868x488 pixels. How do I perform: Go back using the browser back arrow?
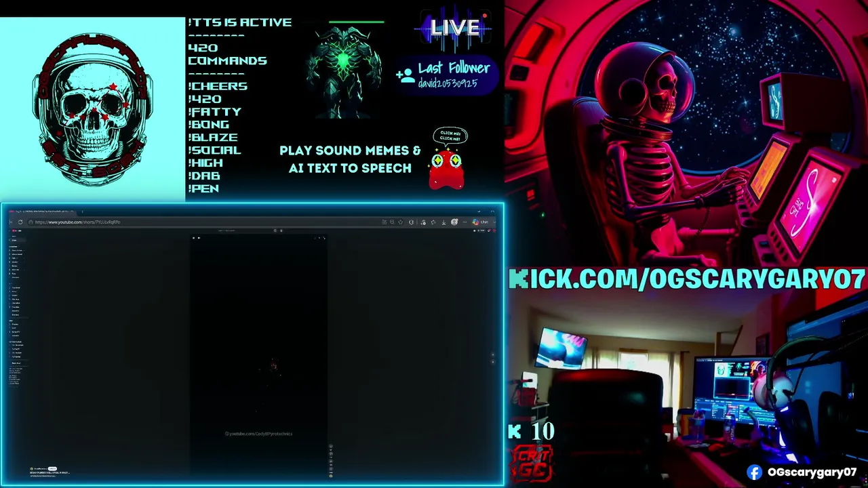point(11,222)
